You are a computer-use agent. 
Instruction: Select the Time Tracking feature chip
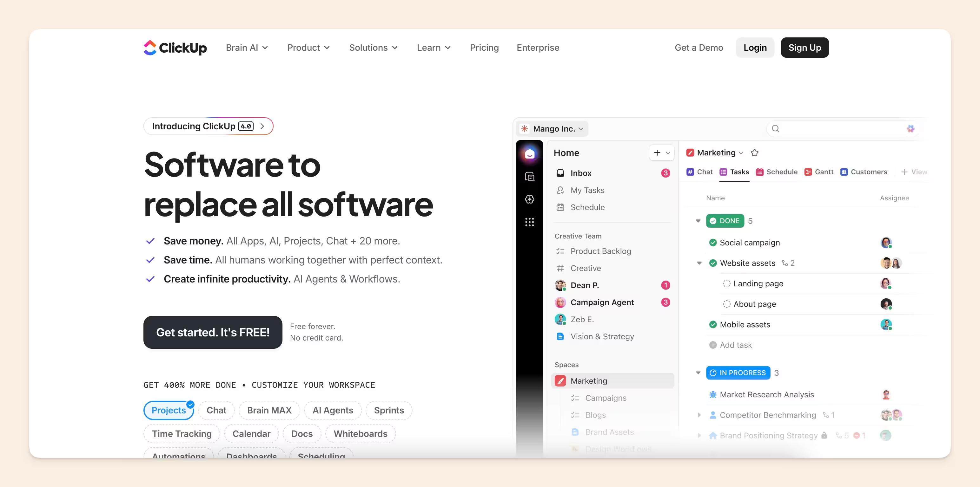click(182, 434)
